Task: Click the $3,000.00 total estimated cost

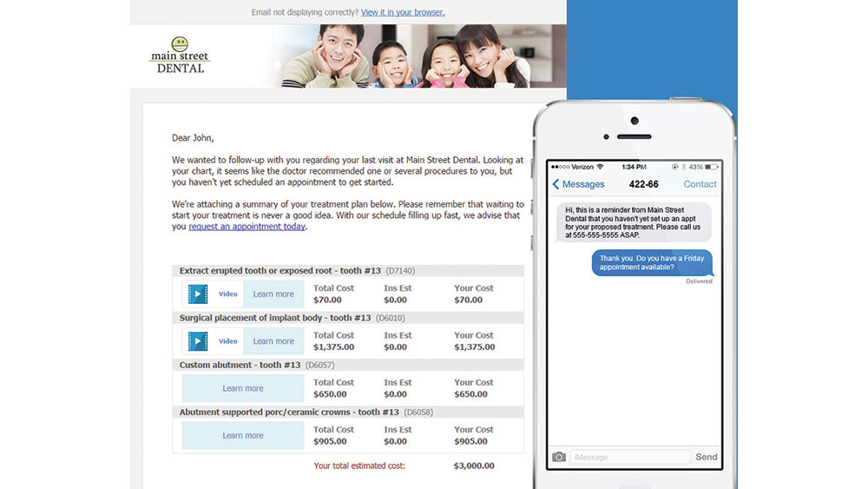Action: pos(474,466)
